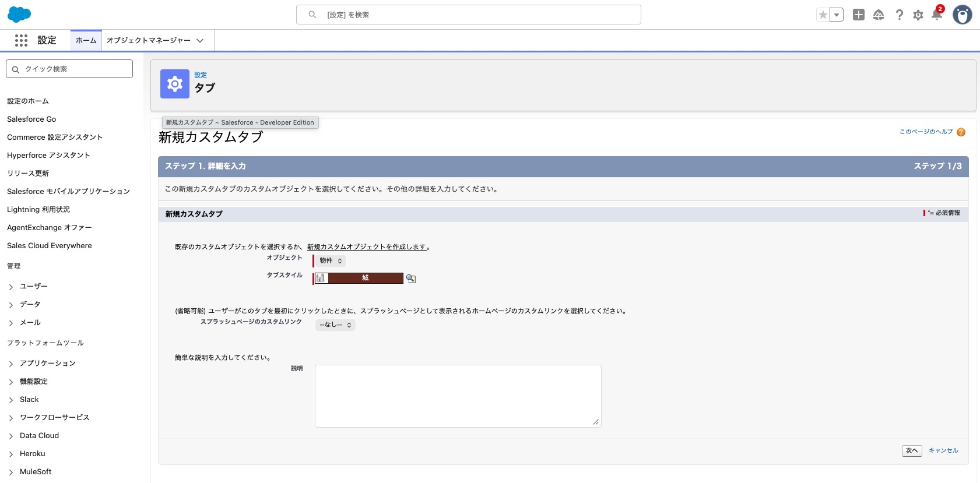Open このページのヘルプ link
The width and height of the screenshot is (980, 483).
click(926, 132)
